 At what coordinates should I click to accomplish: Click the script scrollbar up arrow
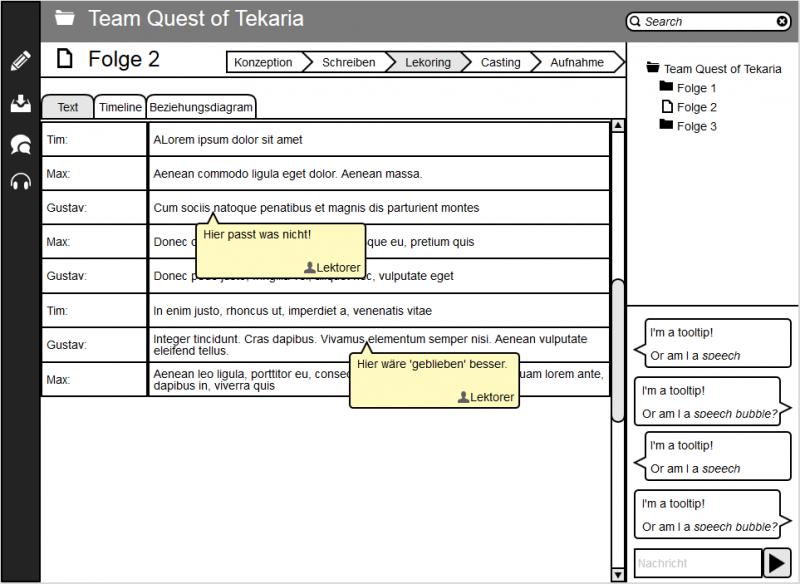click(x=617, y=126)
